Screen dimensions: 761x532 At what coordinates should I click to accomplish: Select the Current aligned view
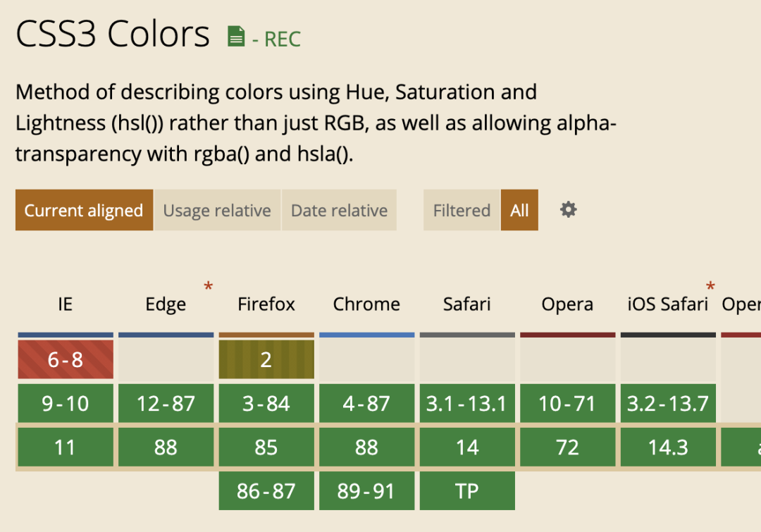click(84, 210)
